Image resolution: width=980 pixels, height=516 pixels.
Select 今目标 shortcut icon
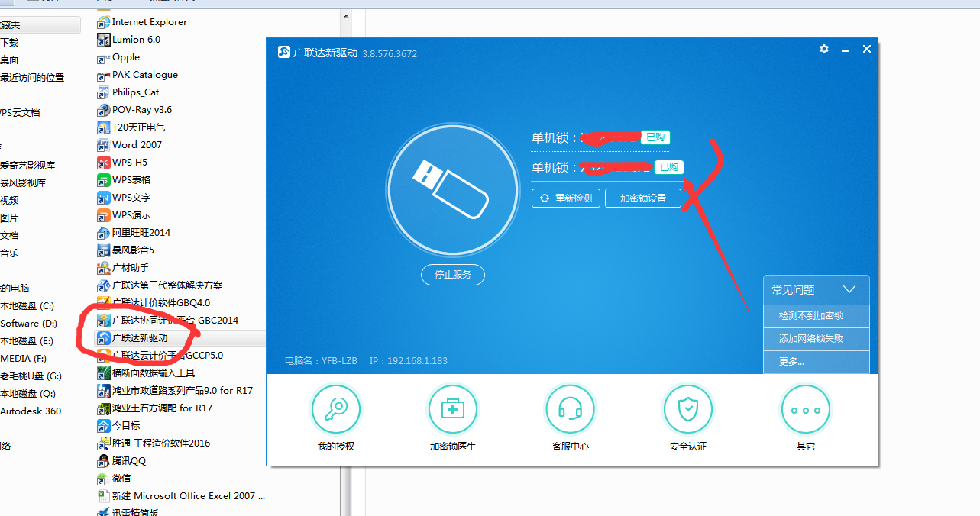(104, 426)
